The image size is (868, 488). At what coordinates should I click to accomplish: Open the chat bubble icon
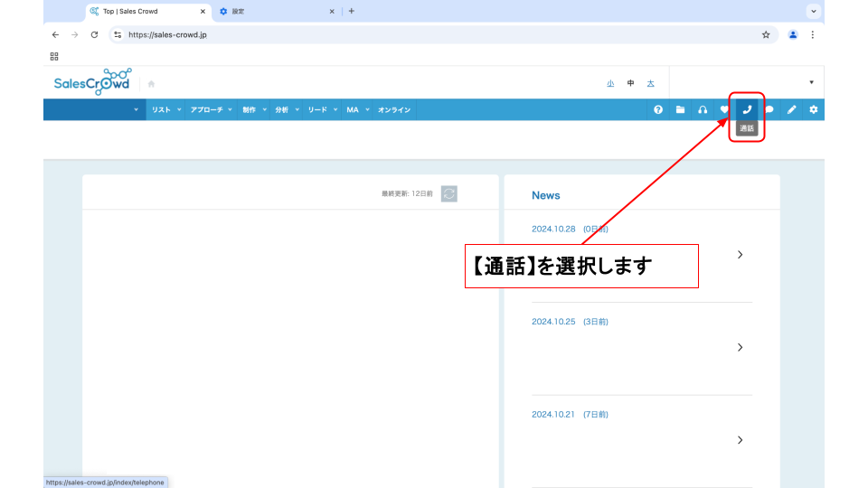pos(769,109)
